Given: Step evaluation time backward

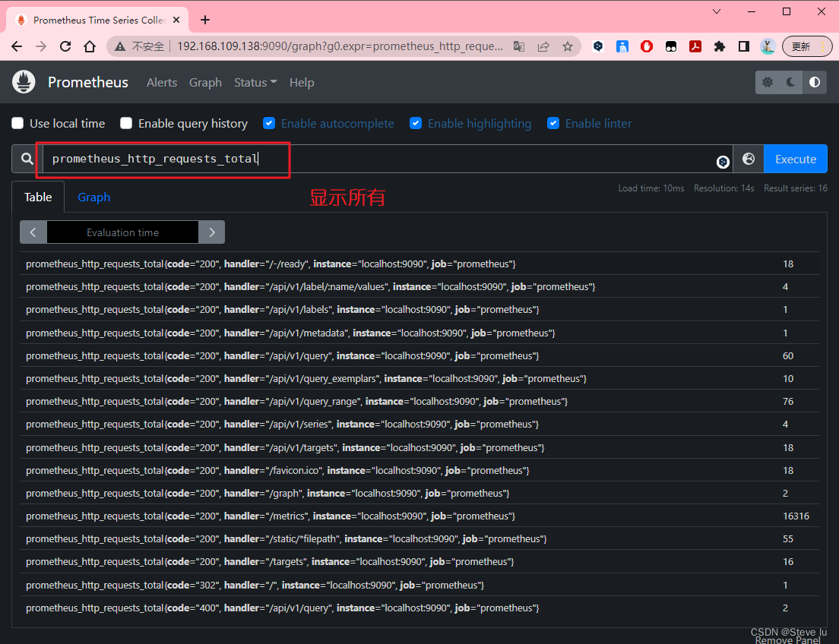Looking at the screenshot, I should [33, 232].
